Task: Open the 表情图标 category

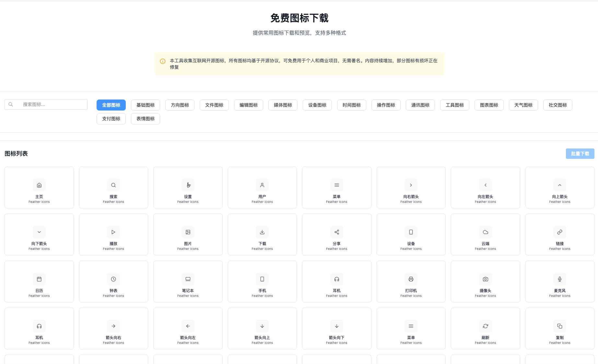Action: coord(146,119)
